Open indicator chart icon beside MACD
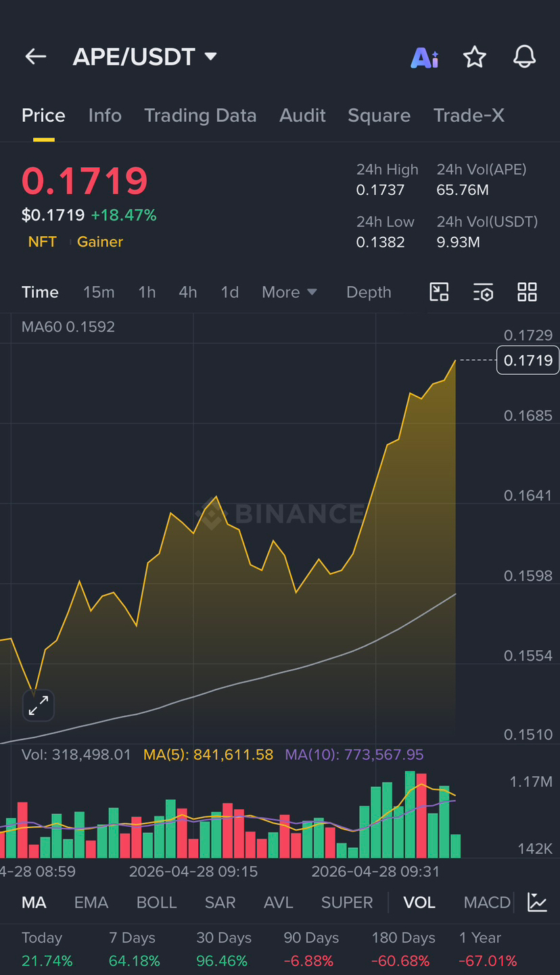The image size is (560, 975). [538, 902]
